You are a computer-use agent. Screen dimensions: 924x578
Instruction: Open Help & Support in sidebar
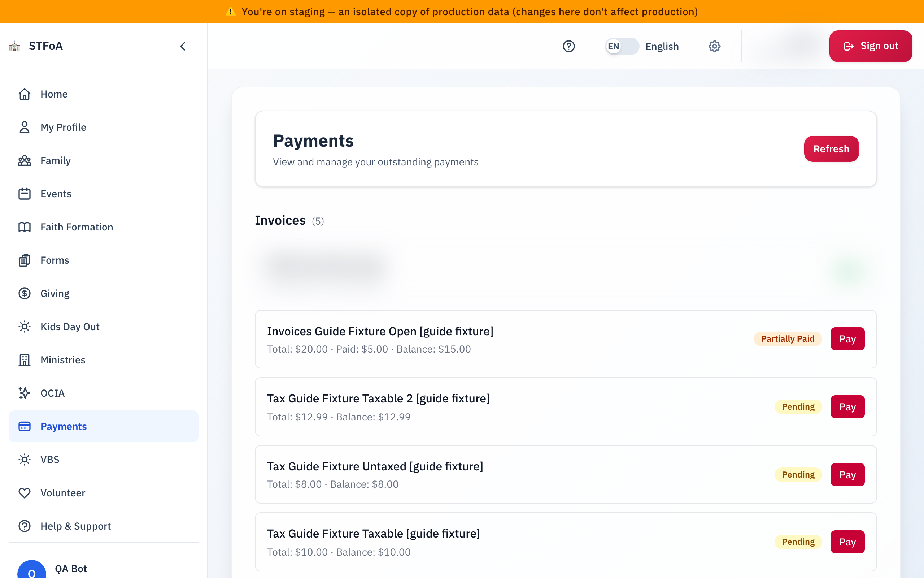[x=104, y=526]
